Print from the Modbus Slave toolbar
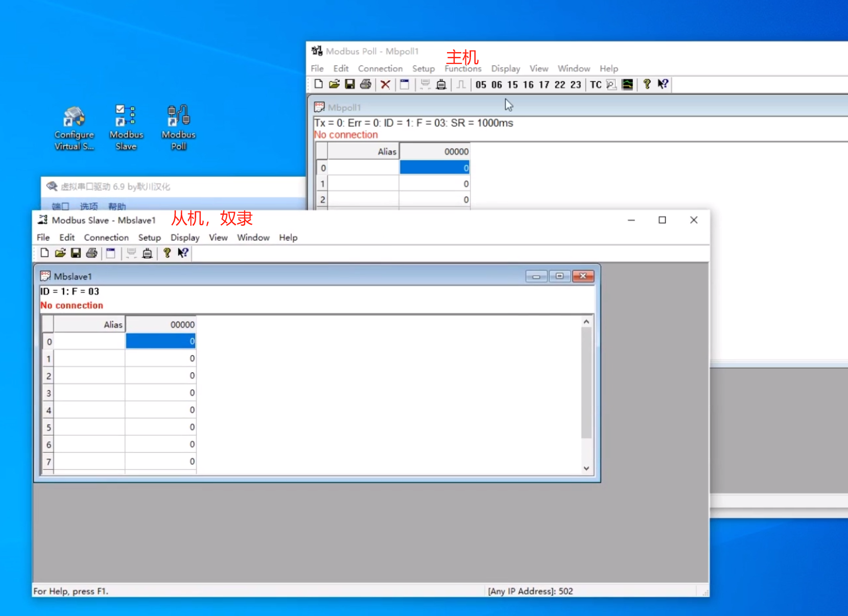This screenshot has height=616, width=848. [92, 253]
